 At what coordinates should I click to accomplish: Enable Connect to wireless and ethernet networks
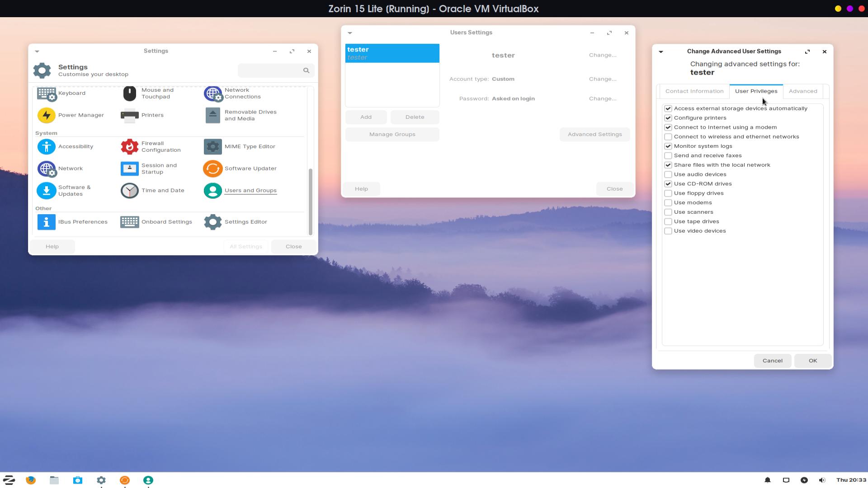coord(668,137)
